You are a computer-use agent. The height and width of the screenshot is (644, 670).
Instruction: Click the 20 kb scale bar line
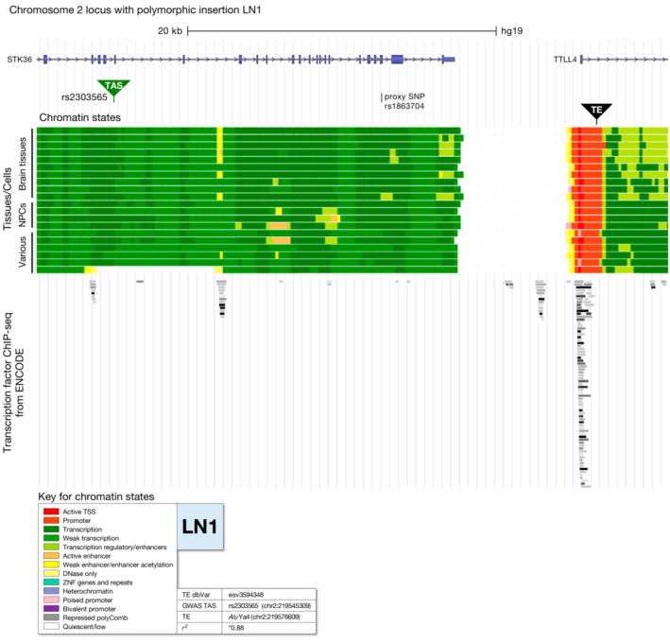pos(342,31)
